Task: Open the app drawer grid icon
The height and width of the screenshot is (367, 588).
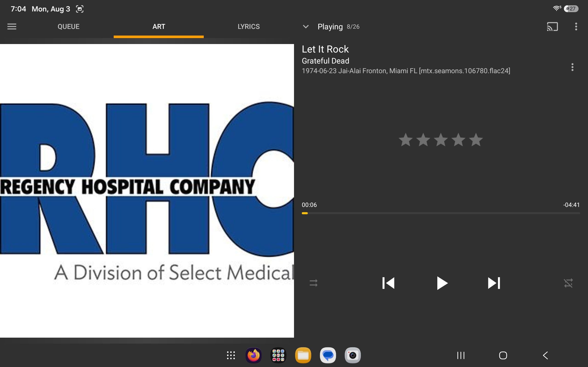Action: tap(231, 355)
